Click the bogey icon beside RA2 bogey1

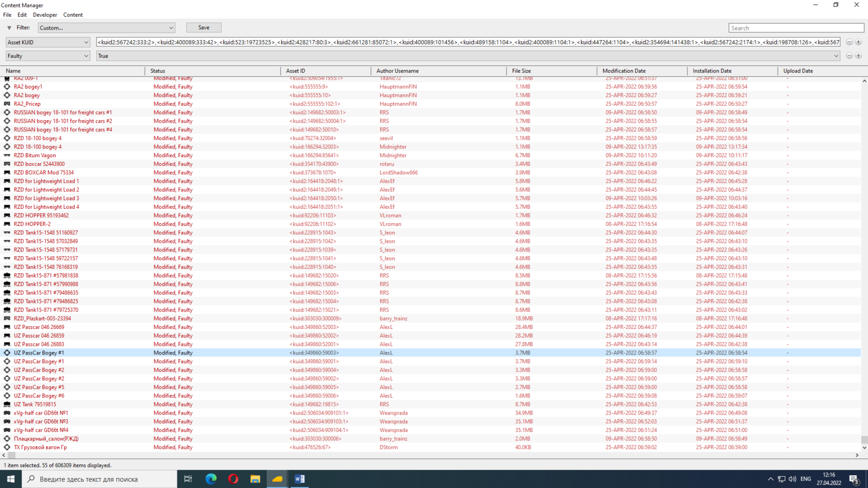pyautogui.click(x=7, y=87)
